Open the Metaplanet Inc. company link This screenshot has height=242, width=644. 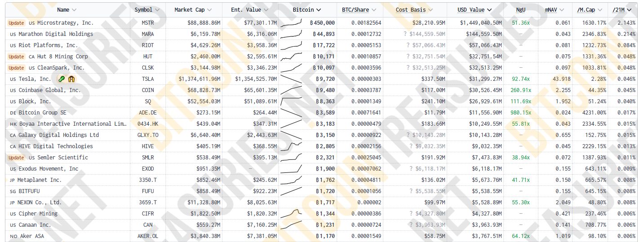click(x=40, y=180)
